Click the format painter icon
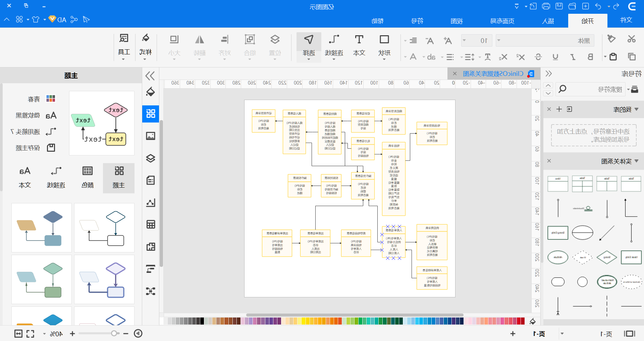Screen dimensions: 644x341 click(611, 39)
